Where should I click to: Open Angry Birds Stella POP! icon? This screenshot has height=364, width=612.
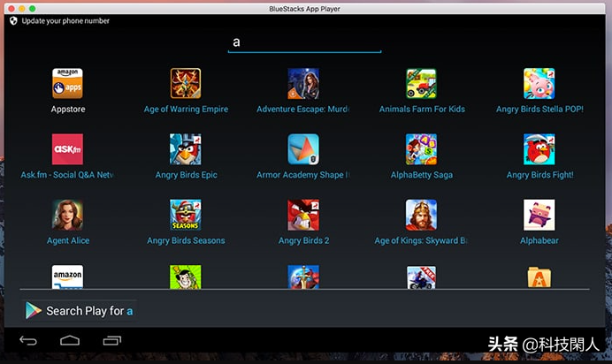539,83
